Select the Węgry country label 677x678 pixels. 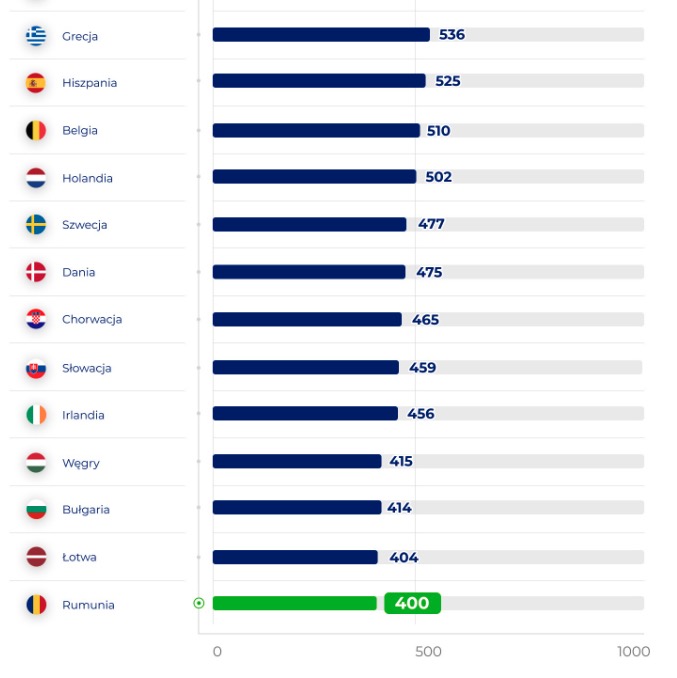point(81,463)
